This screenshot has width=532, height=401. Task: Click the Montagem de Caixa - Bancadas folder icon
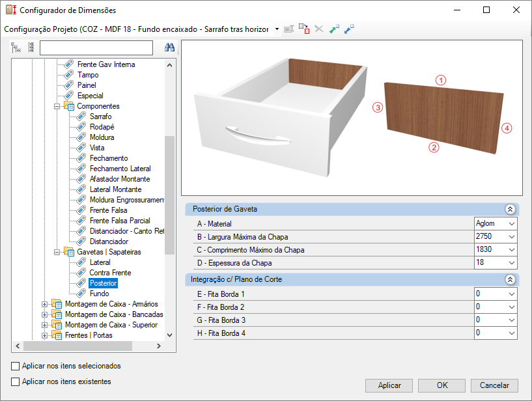point(57,314)
